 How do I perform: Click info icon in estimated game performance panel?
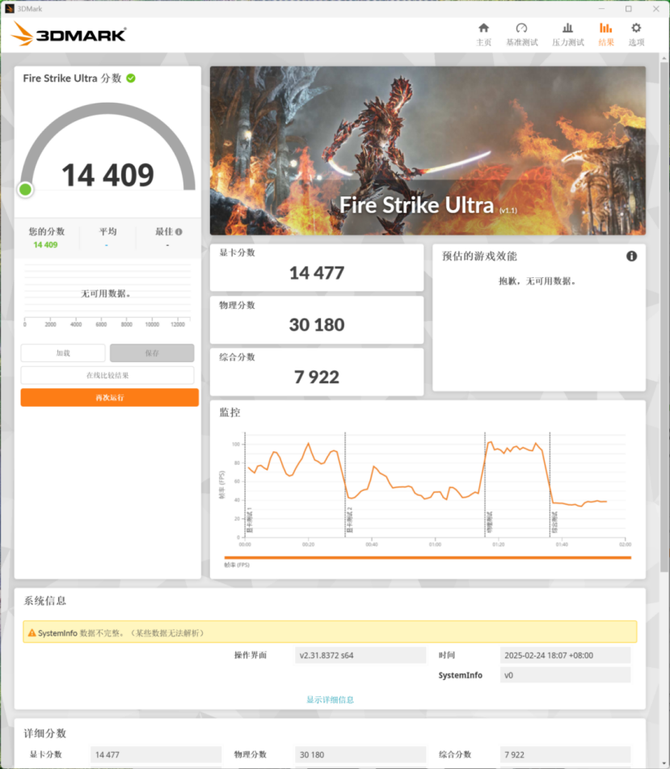click(632, 256)
